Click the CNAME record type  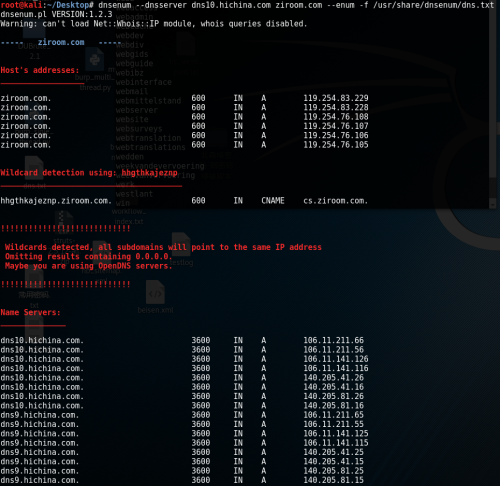coord(273,201)
